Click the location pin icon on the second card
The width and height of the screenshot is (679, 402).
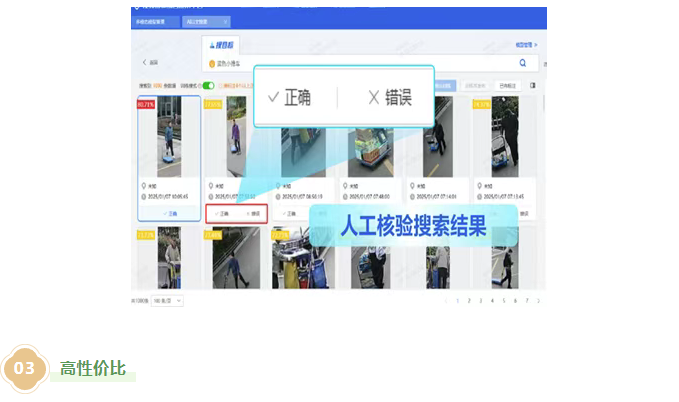211,186
